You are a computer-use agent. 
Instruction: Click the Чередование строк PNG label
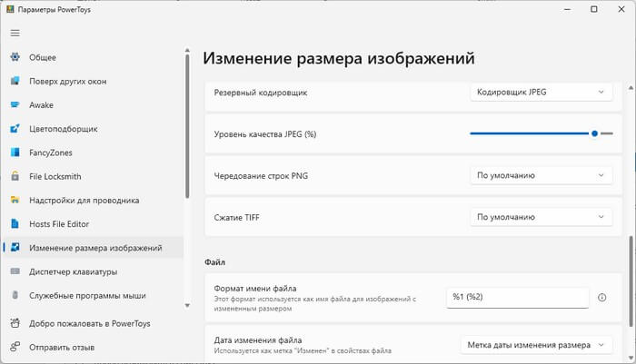(261, 176)
